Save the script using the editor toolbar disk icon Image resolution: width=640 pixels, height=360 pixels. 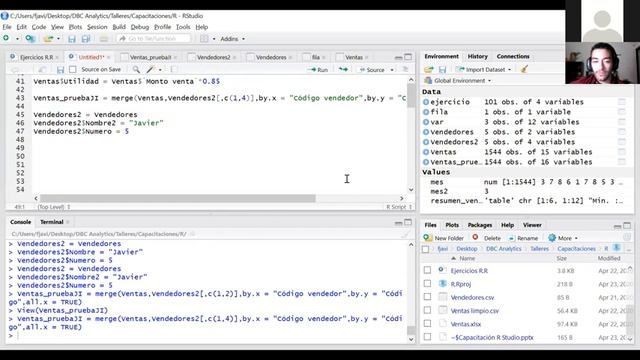pos(60,70)
